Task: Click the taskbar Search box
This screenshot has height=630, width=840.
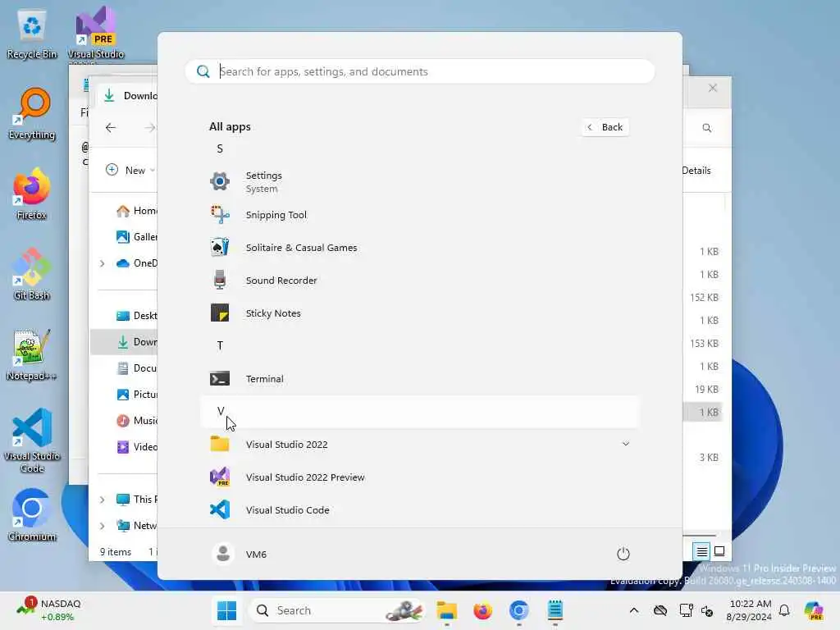Action: (x=336, y=610)
